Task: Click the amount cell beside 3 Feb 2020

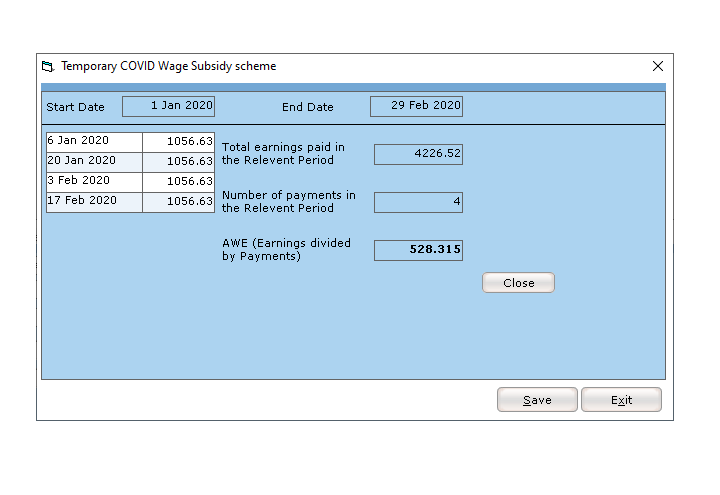Action: [x=178, y=182]
